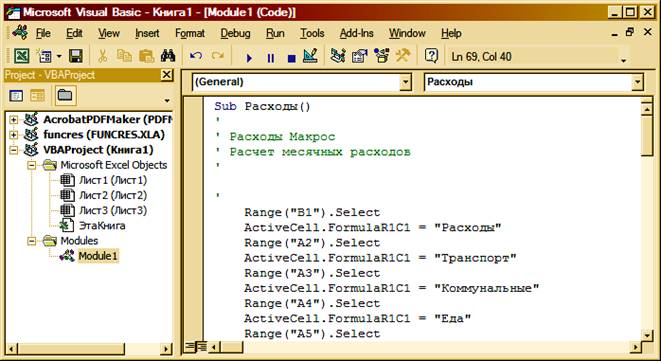Viewport: 661px width, 361px height.
Task: Collapse VBAProject (Книга1) node
Action: pyautogui.click(x=13, y=150)
